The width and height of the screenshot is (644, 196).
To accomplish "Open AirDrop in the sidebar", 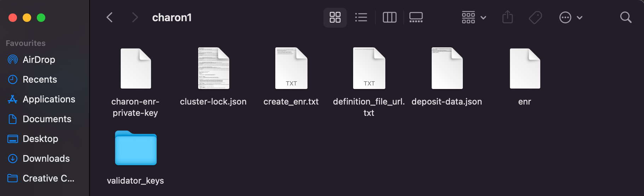I will [x=39, y=60].
